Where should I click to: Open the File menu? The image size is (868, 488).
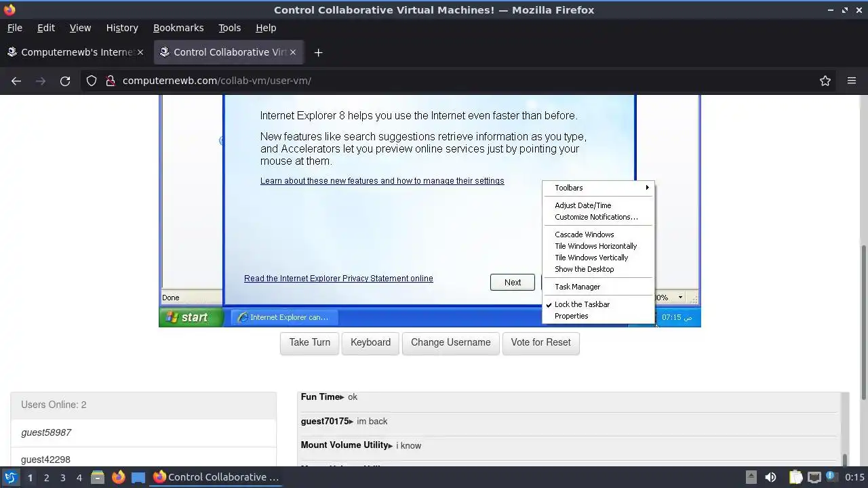14,28
